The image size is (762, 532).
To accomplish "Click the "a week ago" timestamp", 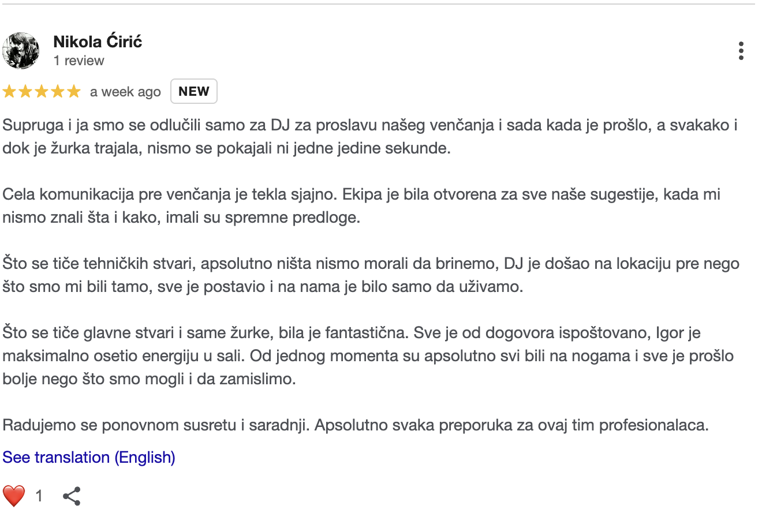I will click(125, 92).
